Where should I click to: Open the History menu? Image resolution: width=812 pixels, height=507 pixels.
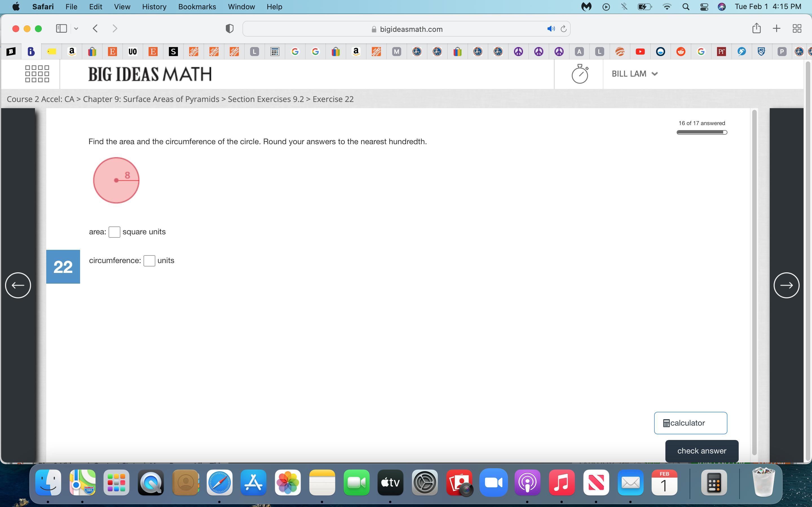[154, 7]
